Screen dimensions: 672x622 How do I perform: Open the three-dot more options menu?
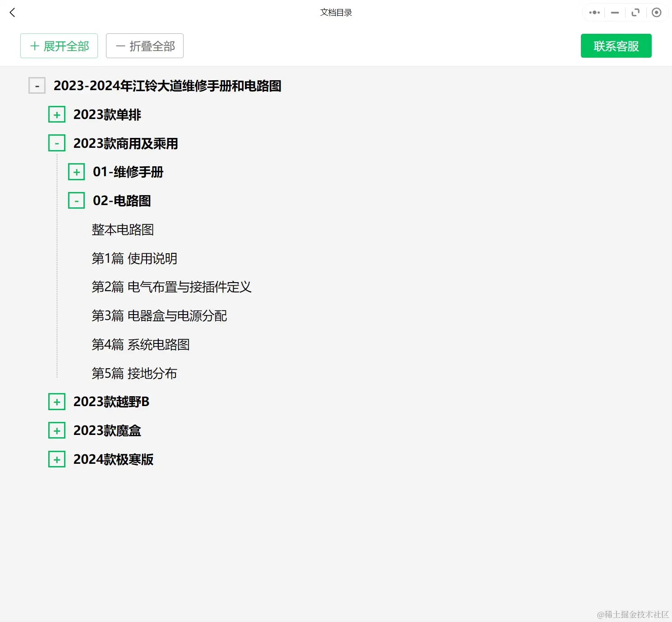click(594, 12)
